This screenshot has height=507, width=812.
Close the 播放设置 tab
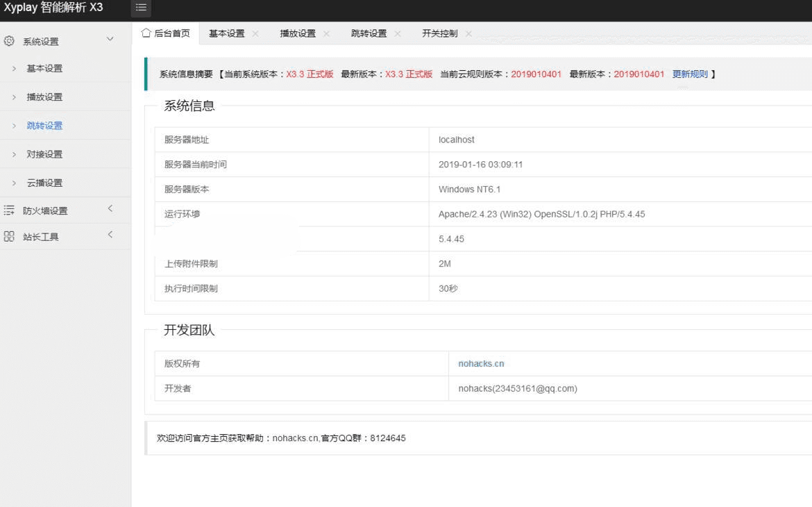[326, 33]
